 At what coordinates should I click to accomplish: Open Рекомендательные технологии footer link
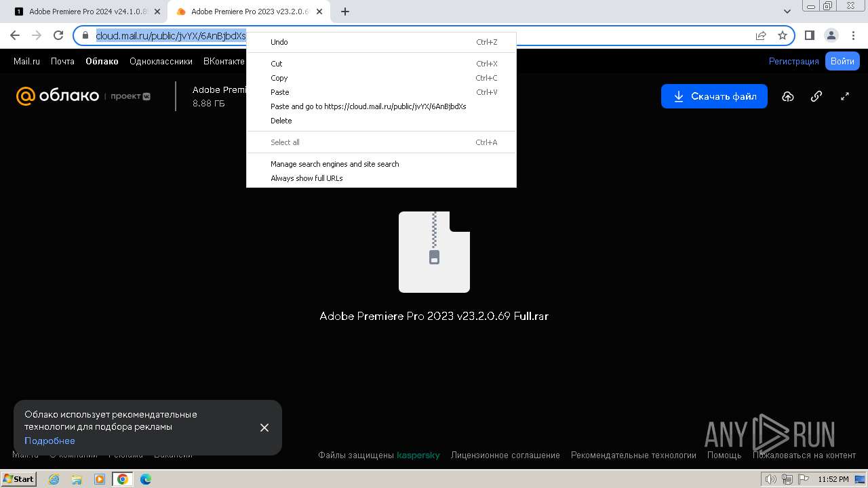(633, 455)
